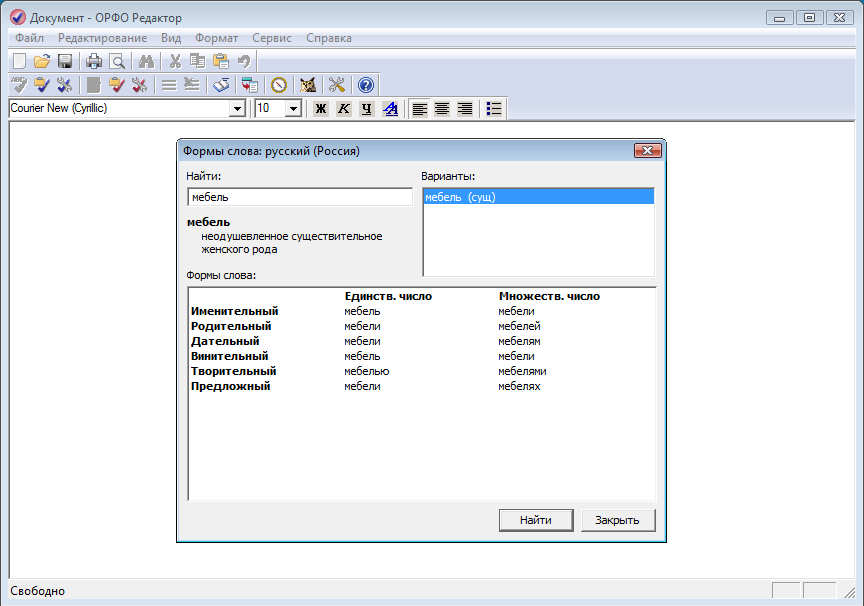The image size is (864, 606).
Task: Toggle italic formatting with the К button
Action: pos(344,109)
